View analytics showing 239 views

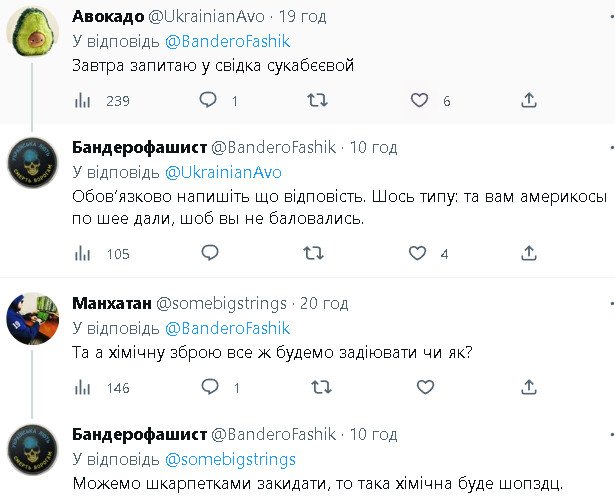[x=84, y=100]
